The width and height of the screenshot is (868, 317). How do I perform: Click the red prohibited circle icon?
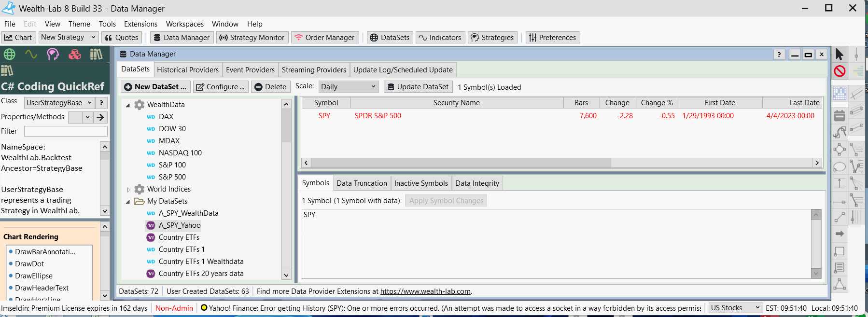click(x=840, y=71)
